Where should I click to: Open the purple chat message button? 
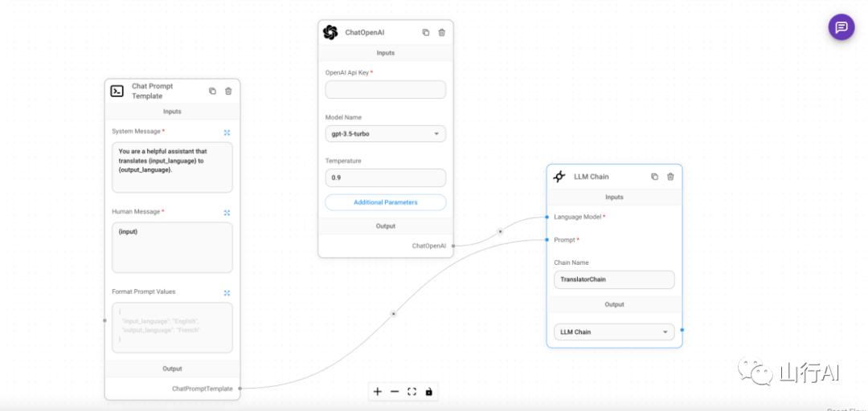[841, 27]
